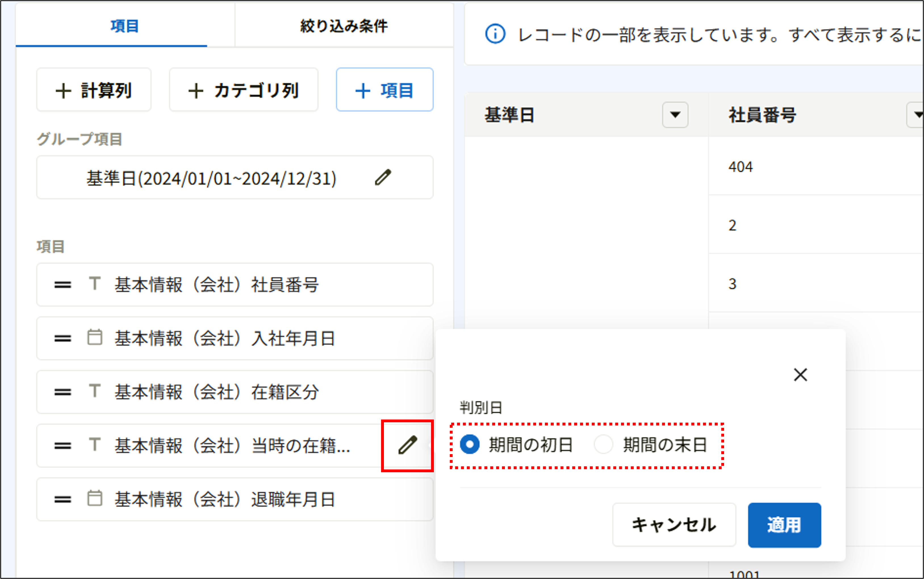The image size is (924, 579).
Task: Grab the drag handle of 退職年月日 row
Action: [x=62, y=499]
